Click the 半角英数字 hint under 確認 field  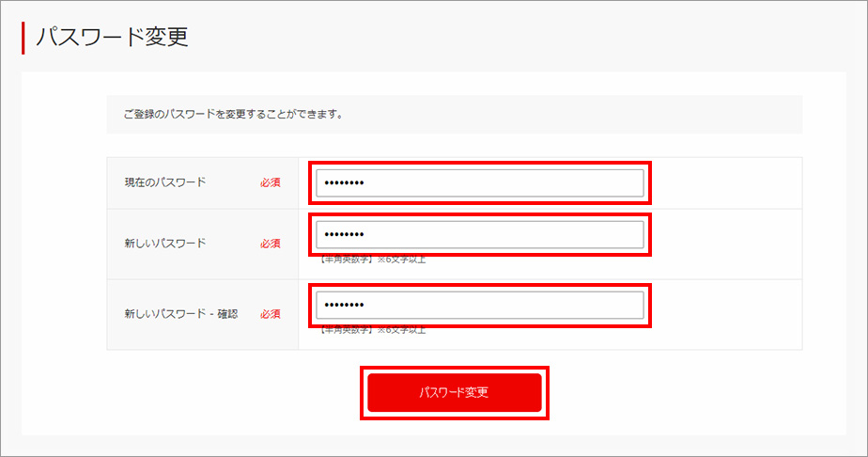click(x=373, y=330)
